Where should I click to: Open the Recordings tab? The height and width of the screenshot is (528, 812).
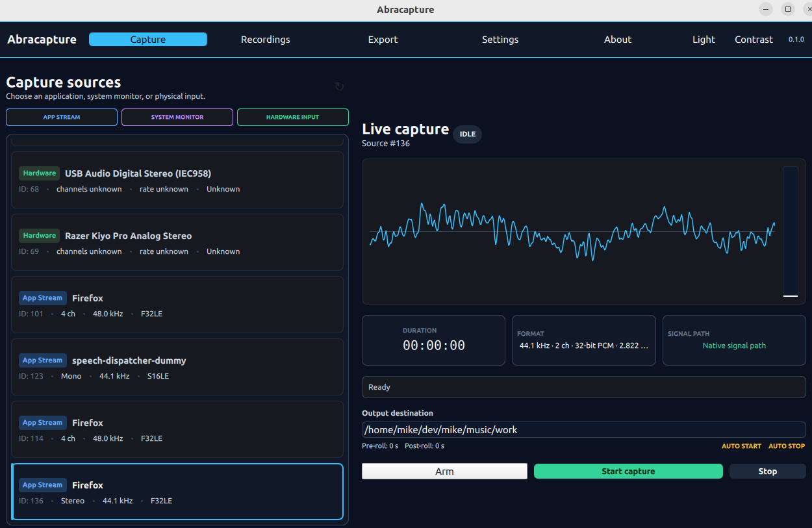pos(266,40)
